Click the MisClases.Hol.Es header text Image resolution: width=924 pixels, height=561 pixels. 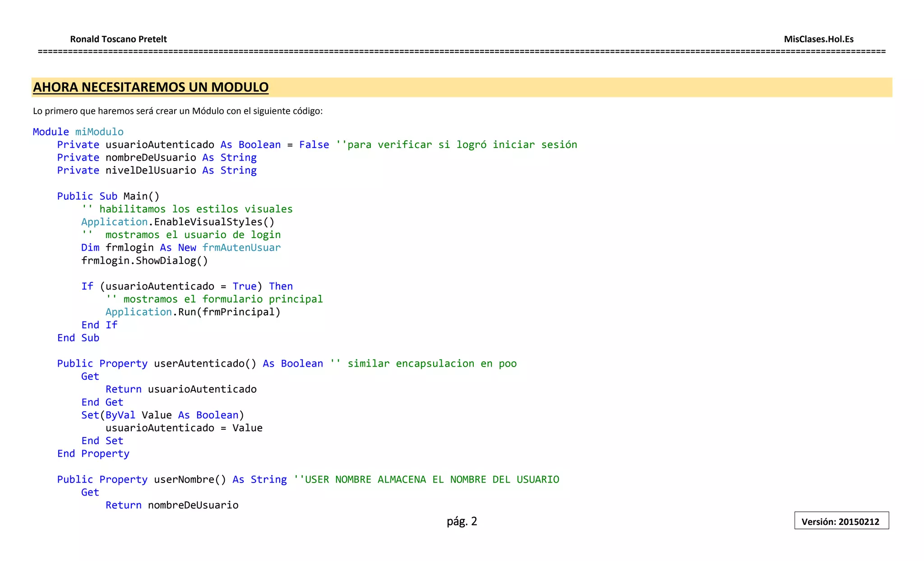click(818, 39)
